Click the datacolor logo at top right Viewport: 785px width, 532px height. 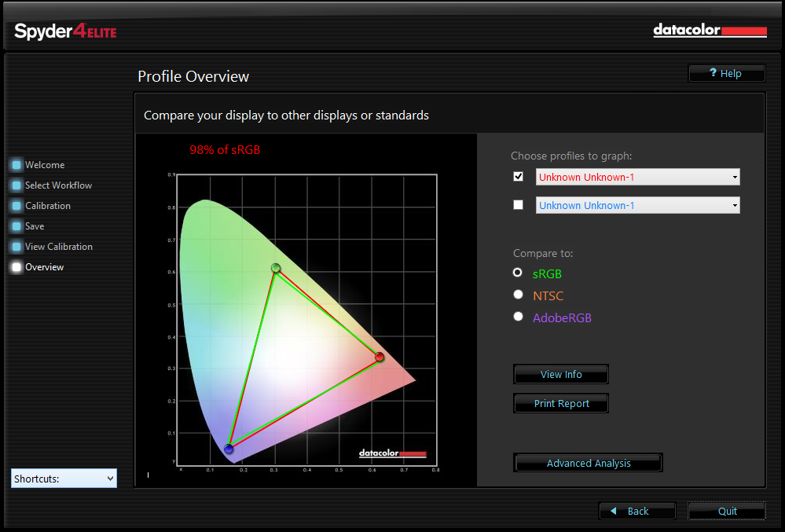pyautogui.click(x=708, y=31)
